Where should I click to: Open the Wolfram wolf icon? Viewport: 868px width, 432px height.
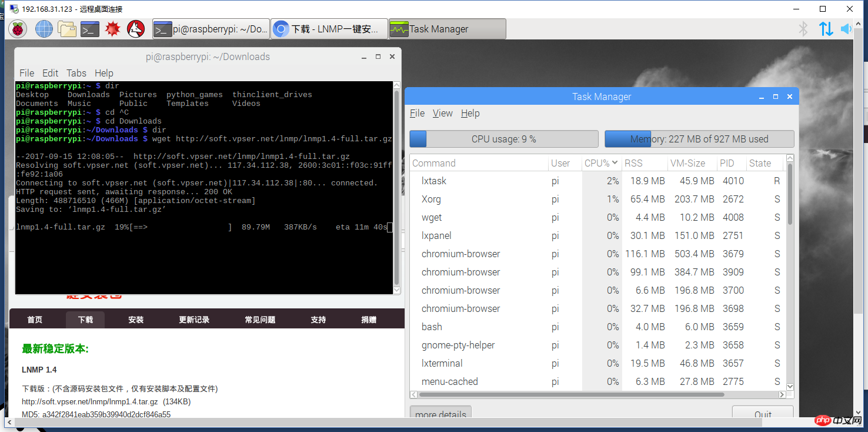[136, 29]
